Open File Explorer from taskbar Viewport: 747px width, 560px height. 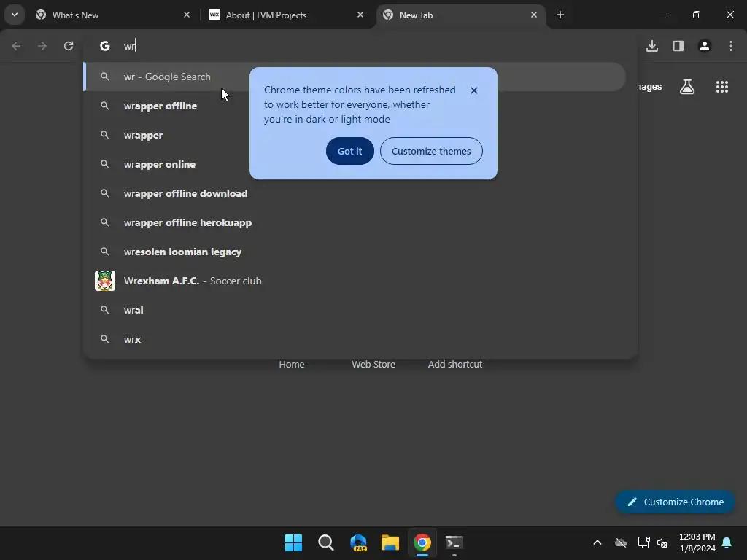point(390,542)
